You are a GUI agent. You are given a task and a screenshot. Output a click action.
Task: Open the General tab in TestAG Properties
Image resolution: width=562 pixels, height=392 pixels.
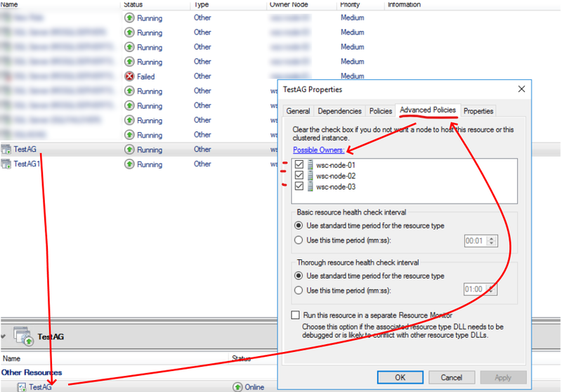(x=298, y=111)
